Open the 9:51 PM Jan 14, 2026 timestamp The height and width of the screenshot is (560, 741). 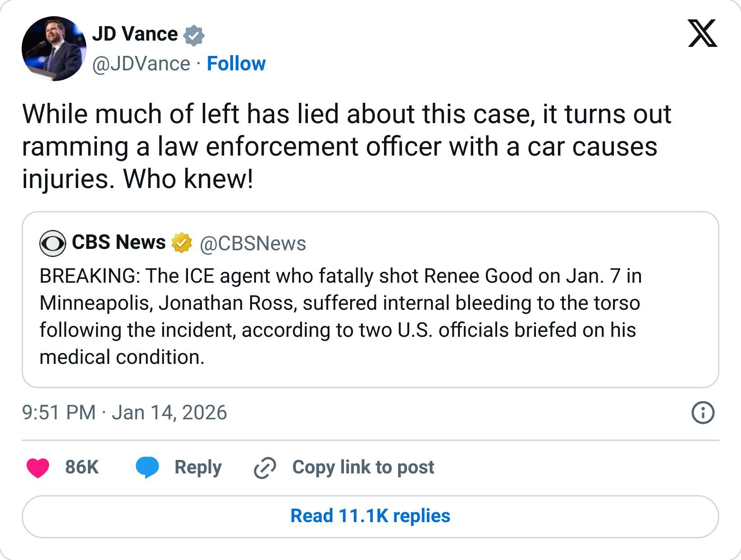tap(124, 413)
